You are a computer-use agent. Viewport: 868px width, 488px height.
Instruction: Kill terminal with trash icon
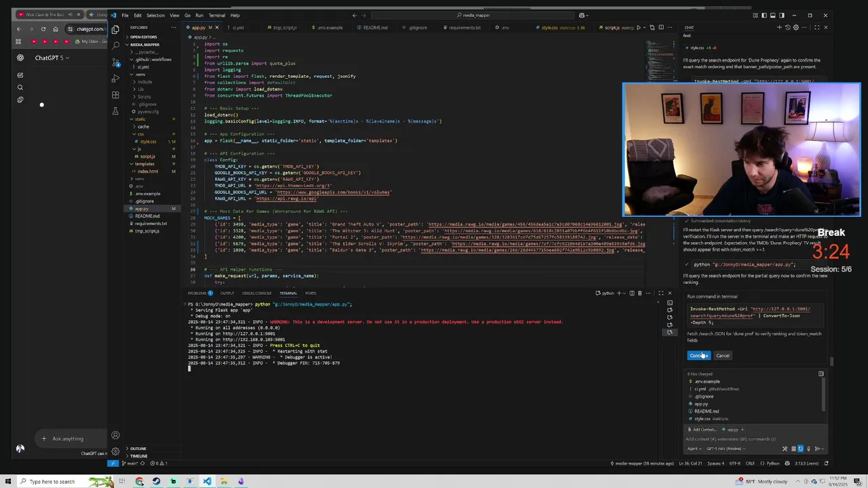pyautogui.click(x=639, y=293)
